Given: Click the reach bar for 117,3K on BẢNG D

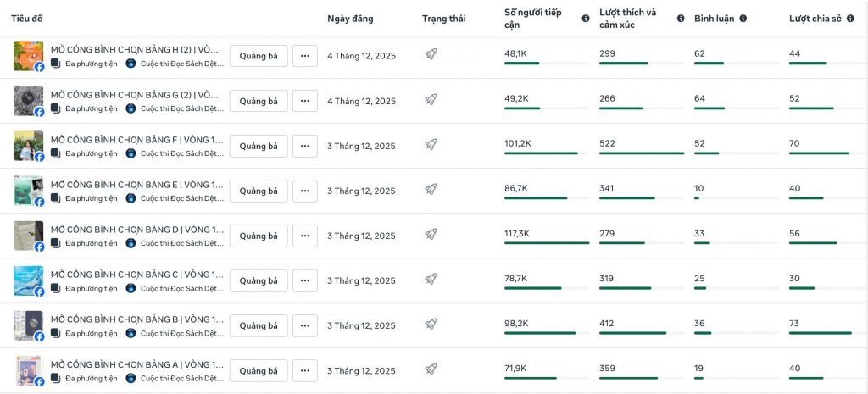Looking at the screenshot, I should 547,243.
